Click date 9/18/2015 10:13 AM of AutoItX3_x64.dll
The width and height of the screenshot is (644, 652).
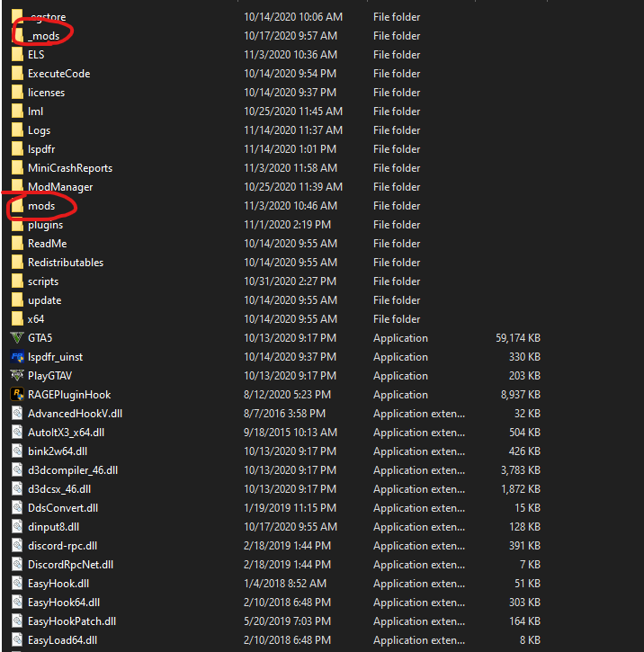click(291, 433)
